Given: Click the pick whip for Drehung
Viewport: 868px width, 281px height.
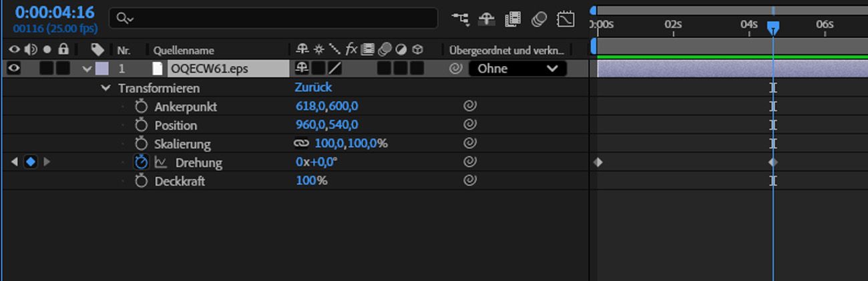Looking at the screenshot, I should pyautogui.click(x=470, y=162).
